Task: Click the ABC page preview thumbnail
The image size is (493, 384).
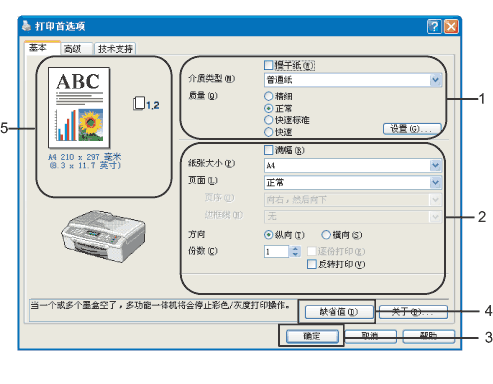Action: click(79, 108)
